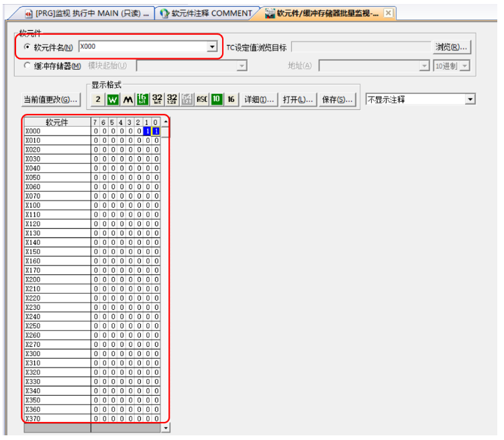The width and height of the screenshot is (504, 440).
Task: Select the X010 device row label
Action: [x=58, y=140]
